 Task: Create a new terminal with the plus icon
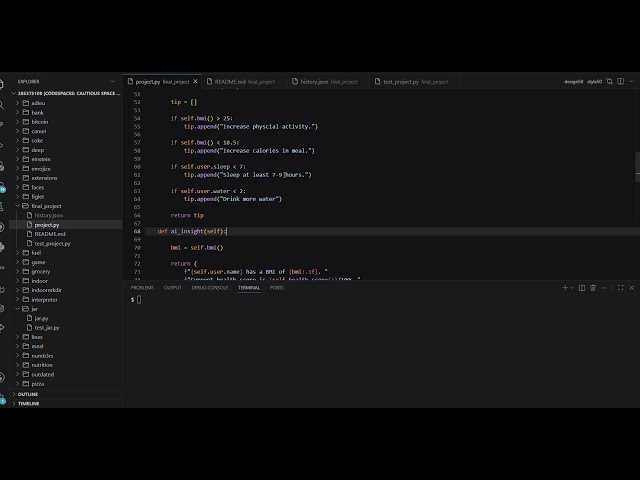tap(565, 288)
